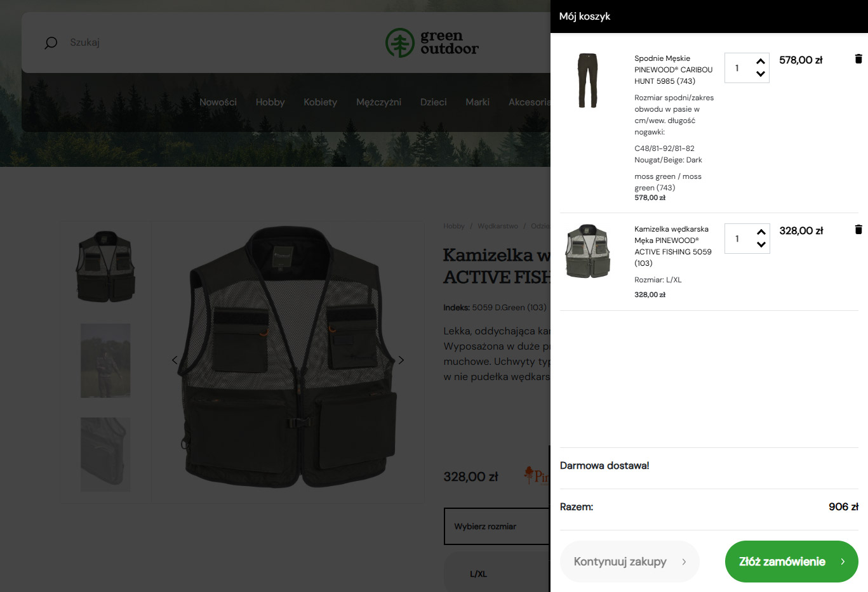Increase quantity of fishing vest
The image size is (868, 592).
(761, 232)
